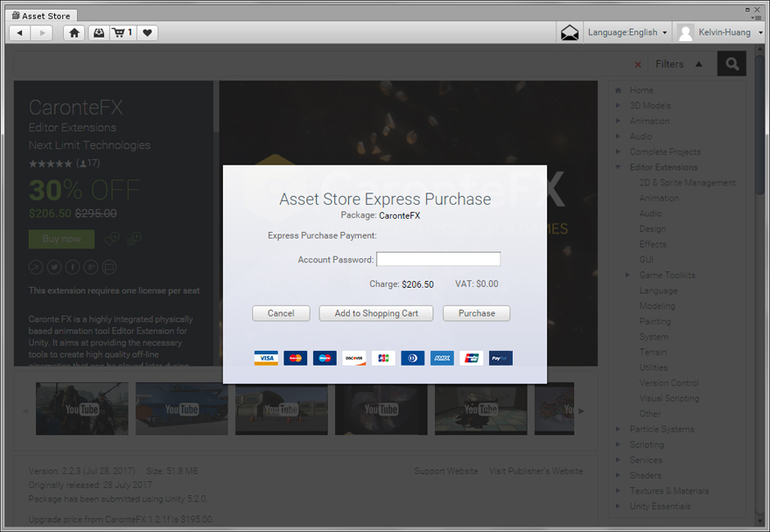Open the downloads manager icon
Screen dimensions: 770x532
pyautogui.click(x=99, y=32)
